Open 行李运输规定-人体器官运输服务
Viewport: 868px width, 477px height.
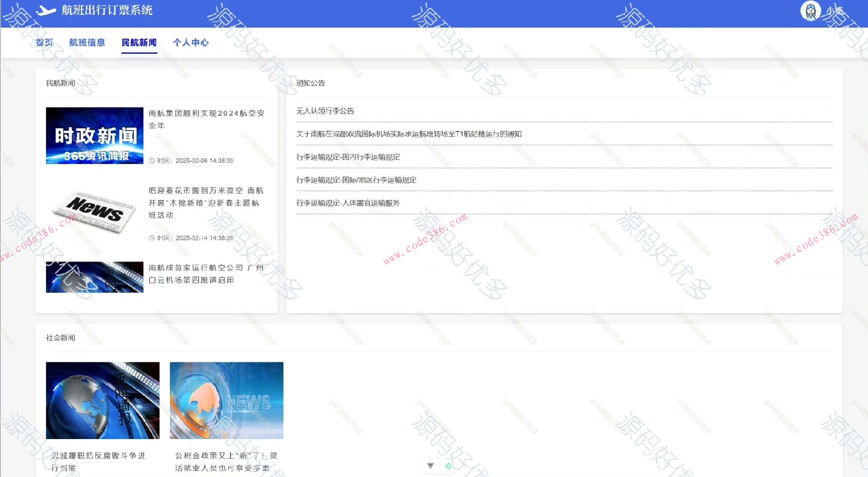click(348, 203)
